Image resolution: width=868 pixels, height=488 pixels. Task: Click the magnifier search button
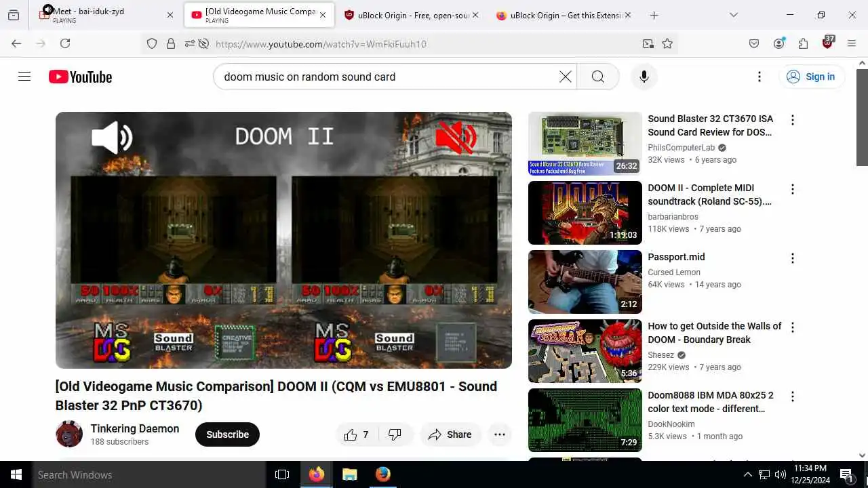597,77
